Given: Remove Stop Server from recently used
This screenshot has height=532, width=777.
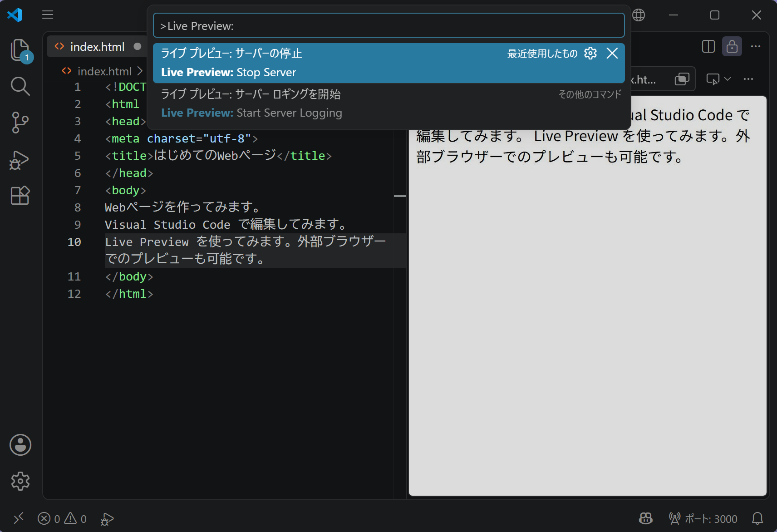Looking at the screenshot, I should pyautogui.click(x=612, y=53).
